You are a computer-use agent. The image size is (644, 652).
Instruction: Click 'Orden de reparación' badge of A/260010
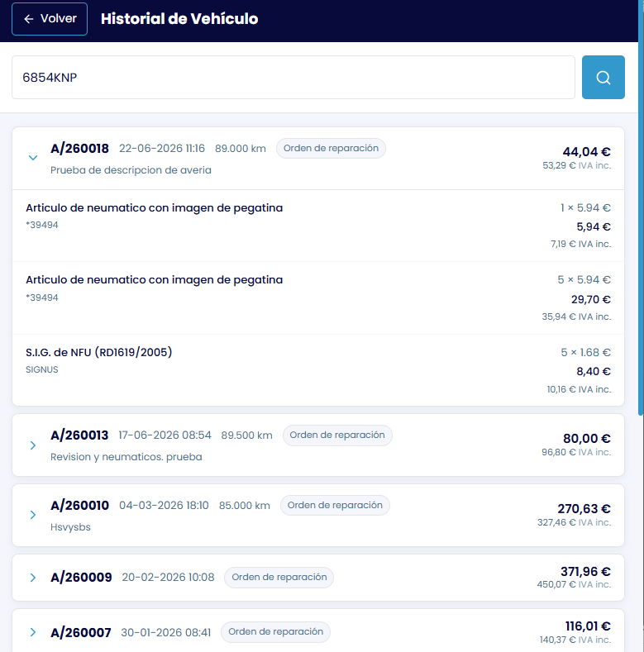[x=335, y=505]
